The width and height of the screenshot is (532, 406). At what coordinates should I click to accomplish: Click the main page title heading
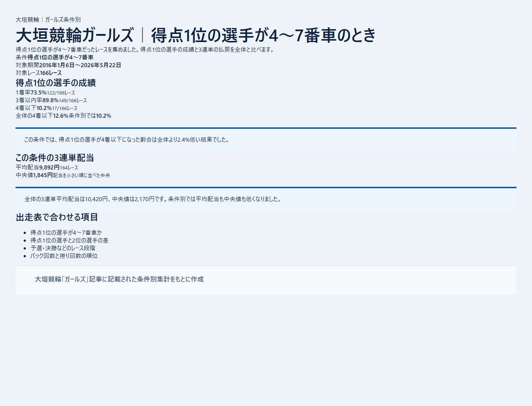[196, 35]
